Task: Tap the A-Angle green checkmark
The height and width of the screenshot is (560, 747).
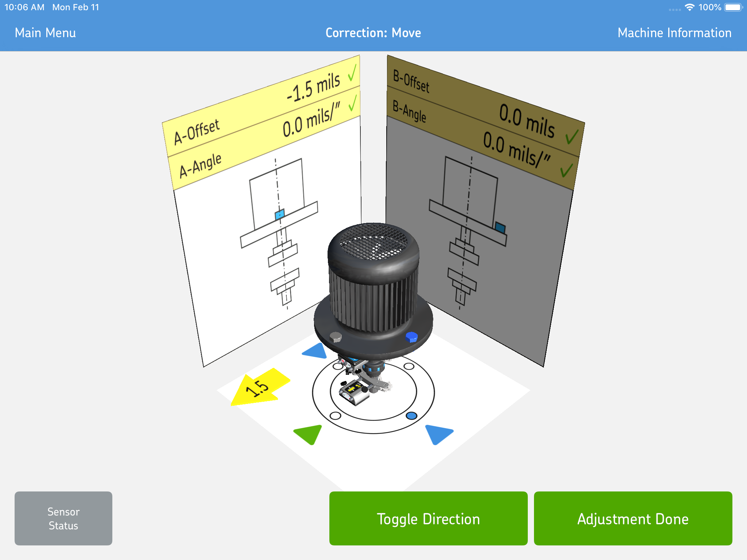Action: pyautogui.click(x=353, y=104)
